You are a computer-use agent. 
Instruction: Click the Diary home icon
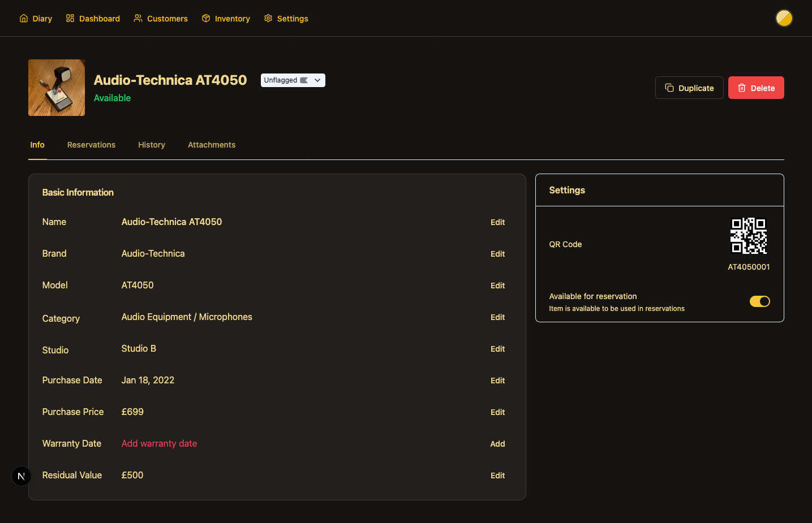click(24, 19)
